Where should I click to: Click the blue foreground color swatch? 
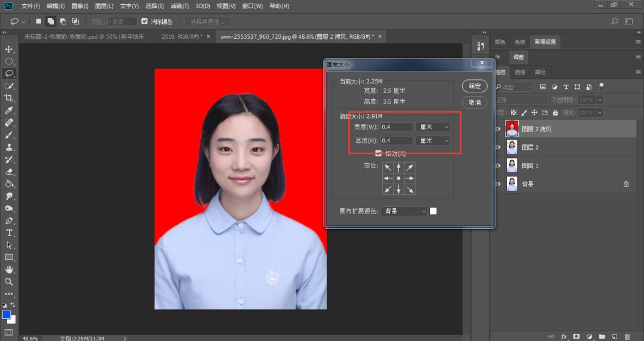coord(6,315)
